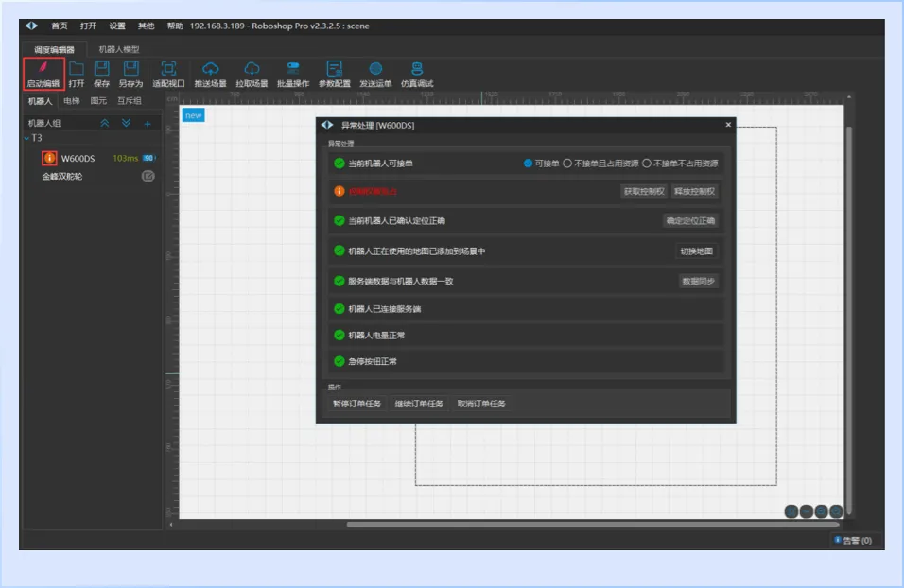The image size is (904, 588).
Task: Click the info icon beside 告警 (0)
Action: click(837, 540)
